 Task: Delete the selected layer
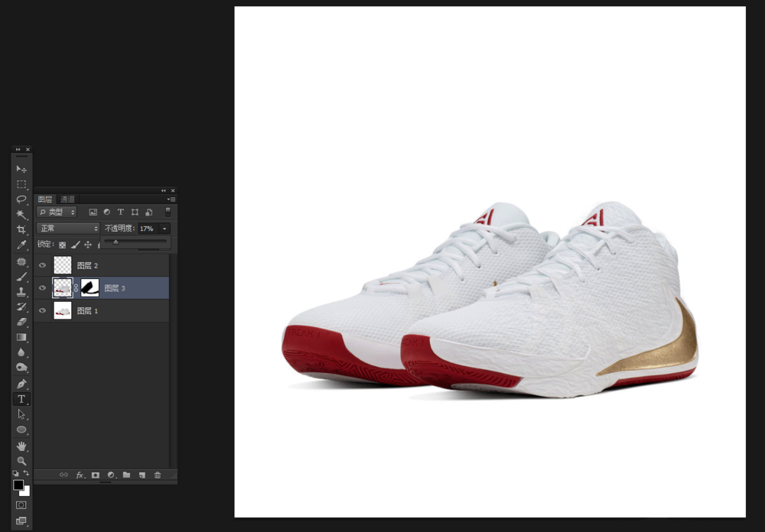click(x=158, y=475)
